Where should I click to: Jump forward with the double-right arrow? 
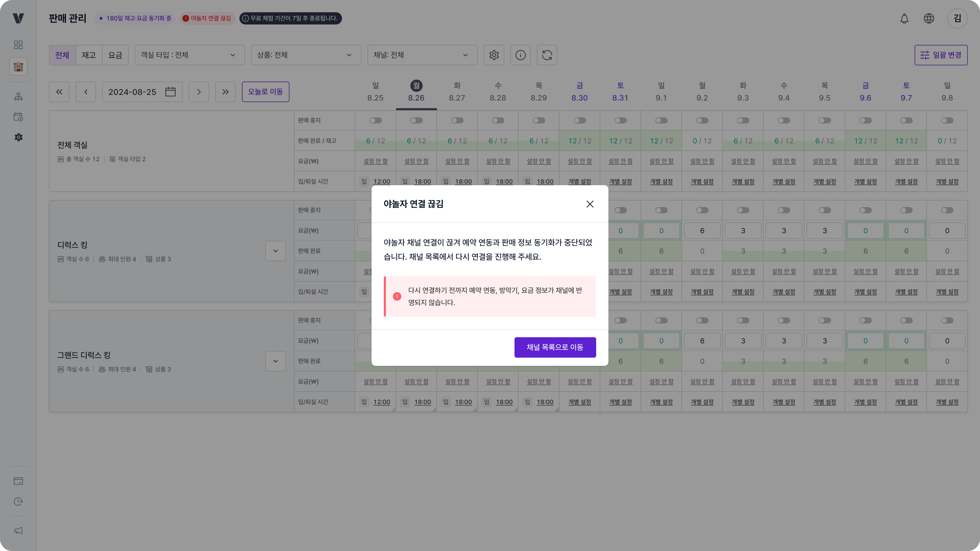[226, 92]
